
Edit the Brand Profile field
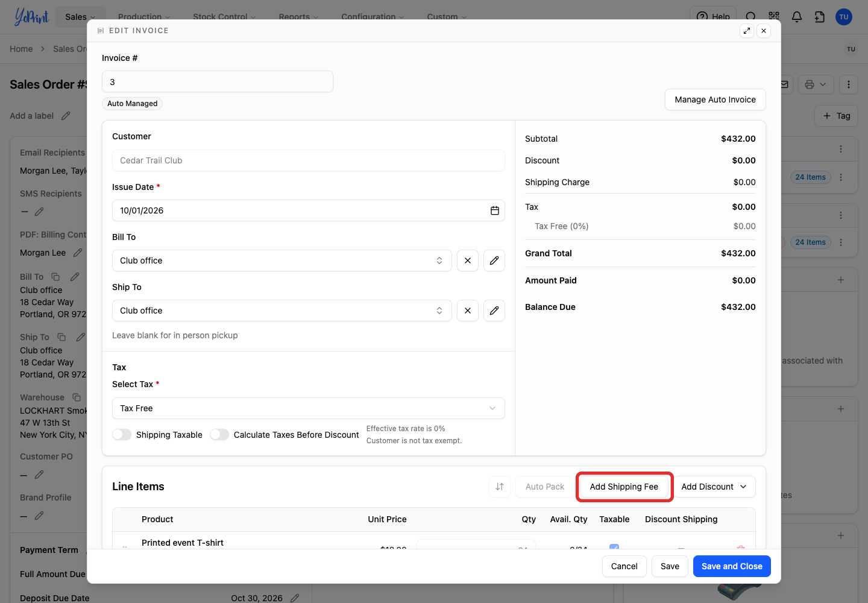(x=39, y=516)
